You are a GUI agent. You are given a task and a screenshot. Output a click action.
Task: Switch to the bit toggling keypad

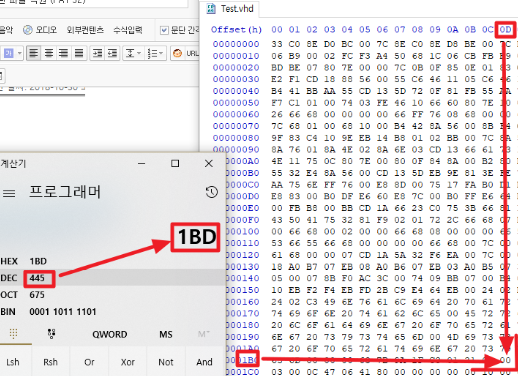point(51,334)
